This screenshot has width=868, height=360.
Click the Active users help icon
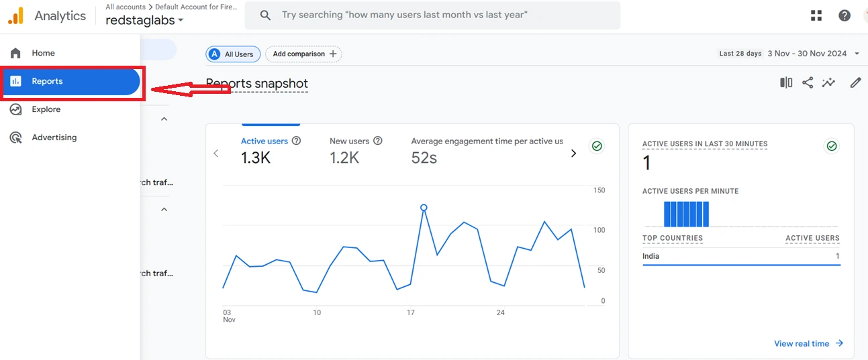296,141
